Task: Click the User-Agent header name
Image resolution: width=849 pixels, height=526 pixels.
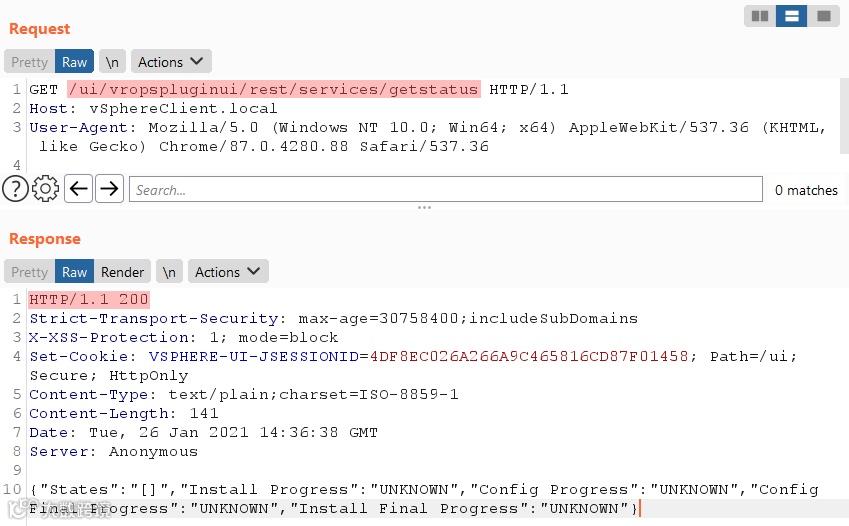Action: tap(79, 127)
